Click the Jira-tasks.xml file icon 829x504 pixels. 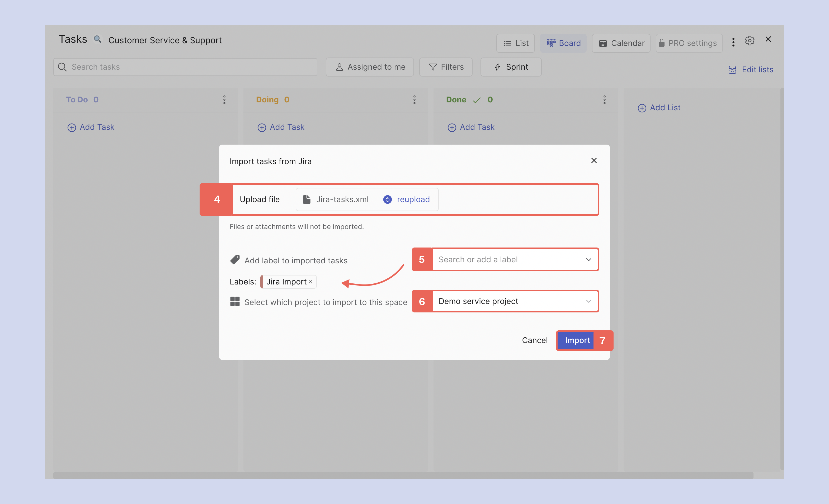(307, 199)
